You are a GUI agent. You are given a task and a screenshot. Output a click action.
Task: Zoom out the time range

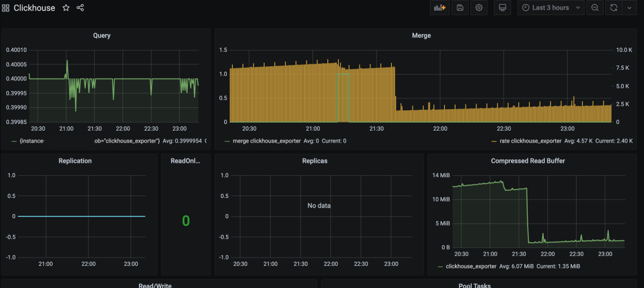pyautogui.click(x=595, y=8)
